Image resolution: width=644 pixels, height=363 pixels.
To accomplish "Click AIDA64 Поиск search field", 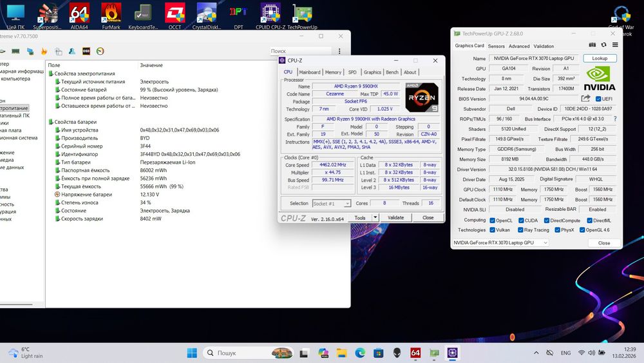I will tap(301, 51).
